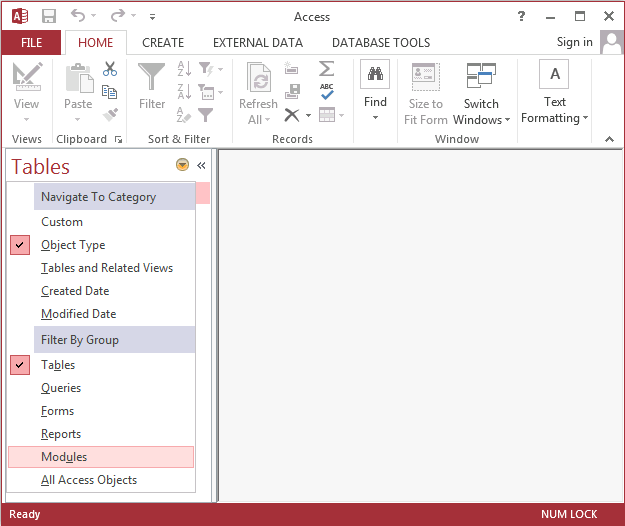Sort Ascending A to Z
Image resolution: width=625 pixels, height=526 pixels.
pyautogui.click(x=184, y=69)
